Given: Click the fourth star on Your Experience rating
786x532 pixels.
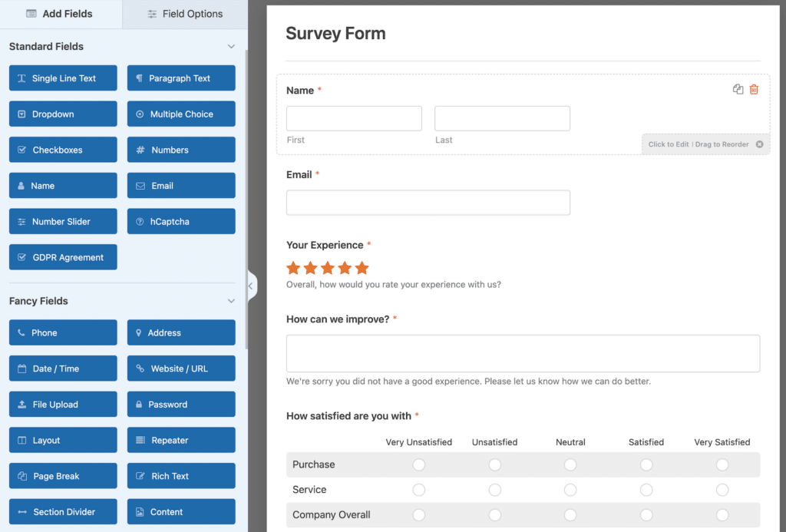Looking at the screenshot, I should [x=344, y=269].
